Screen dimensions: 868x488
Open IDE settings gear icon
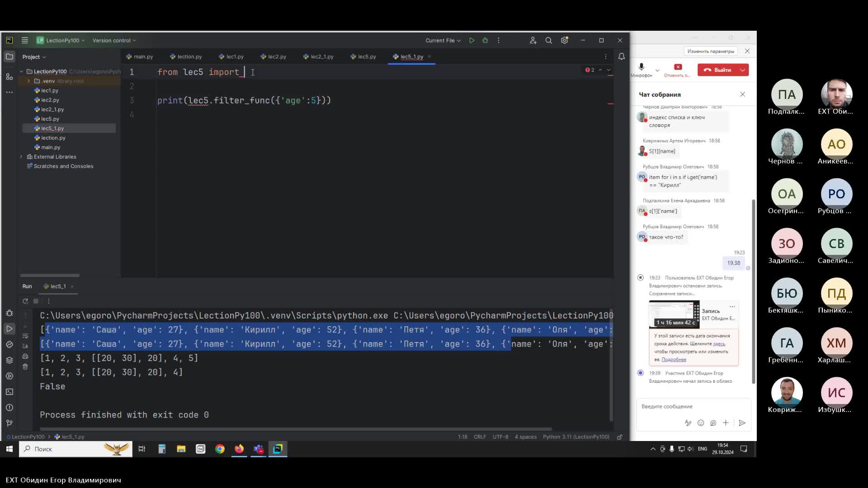point(565,40)
